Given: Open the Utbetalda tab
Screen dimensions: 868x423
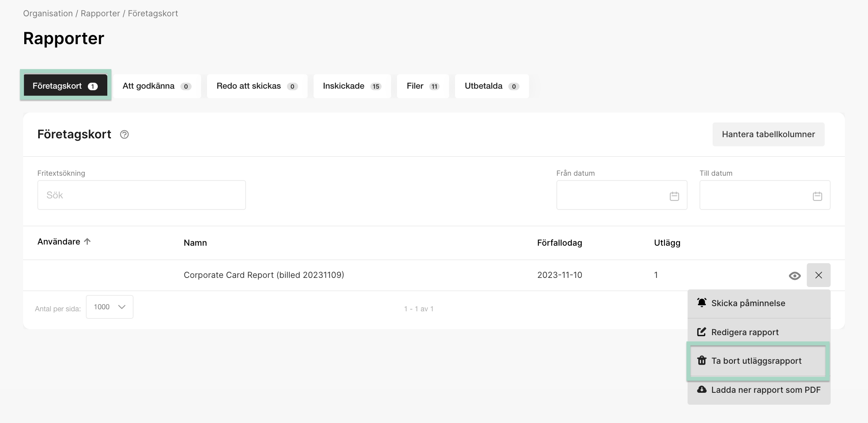Looking at the screenshot, I should [492, 86].
